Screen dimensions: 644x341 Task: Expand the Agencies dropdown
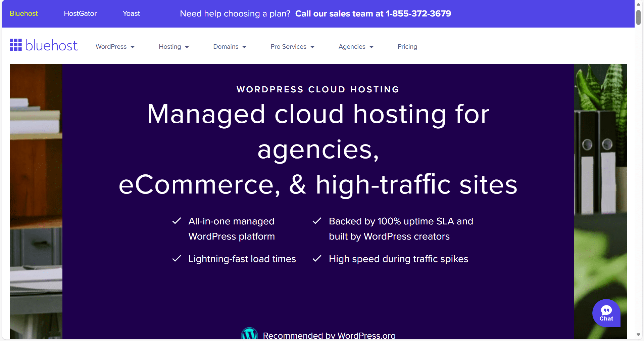356,46
